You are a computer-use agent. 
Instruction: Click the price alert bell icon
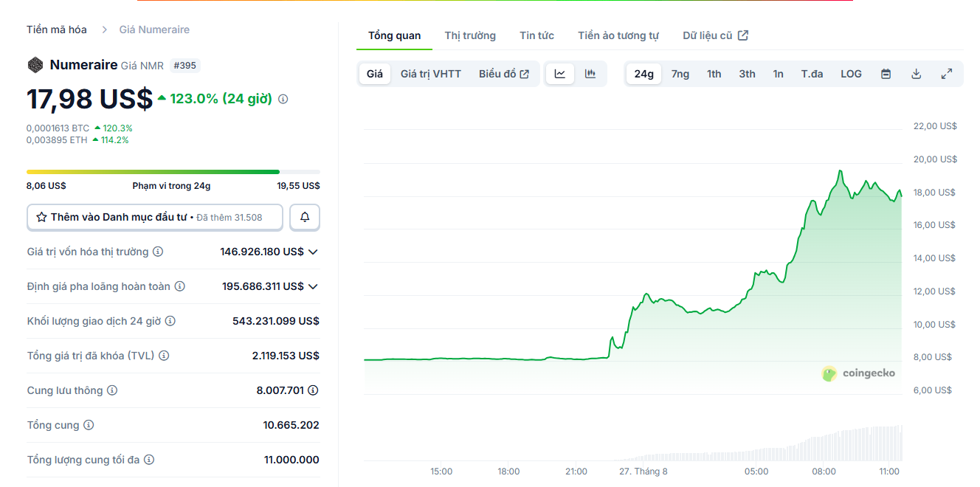pos(305,218)
